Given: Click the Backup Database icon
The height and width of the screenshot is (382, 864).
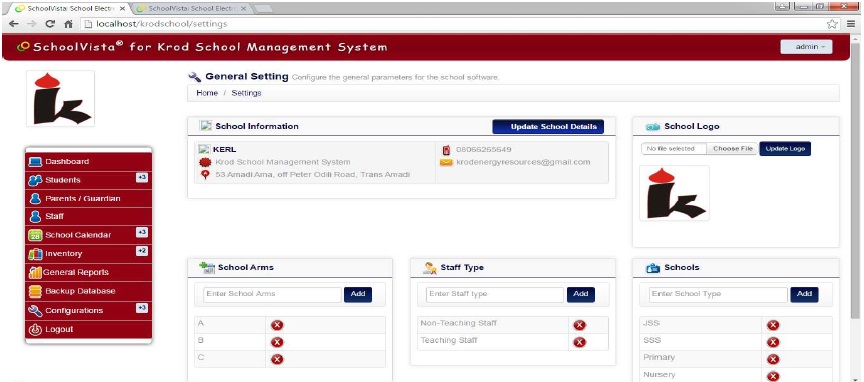Looking at the screenshot, I should pyautogui.click(x=35, y=291).
